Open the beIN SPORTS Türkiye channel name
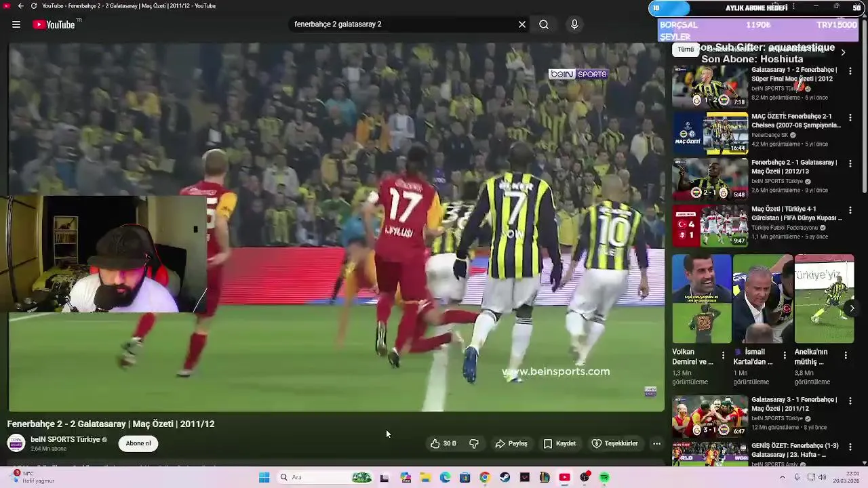The image size is (868, 488). 65,439
